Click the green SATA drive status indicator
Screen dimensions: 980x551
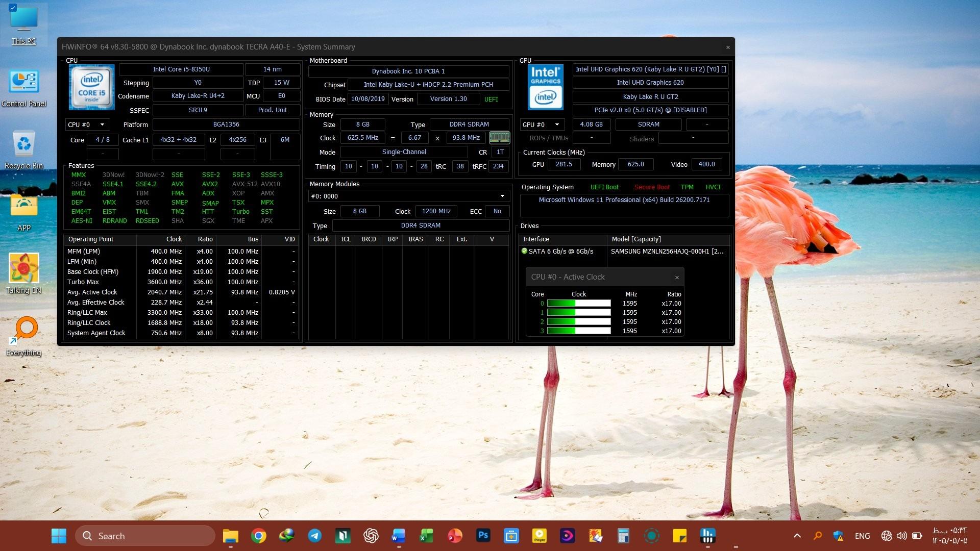point(524,251)
